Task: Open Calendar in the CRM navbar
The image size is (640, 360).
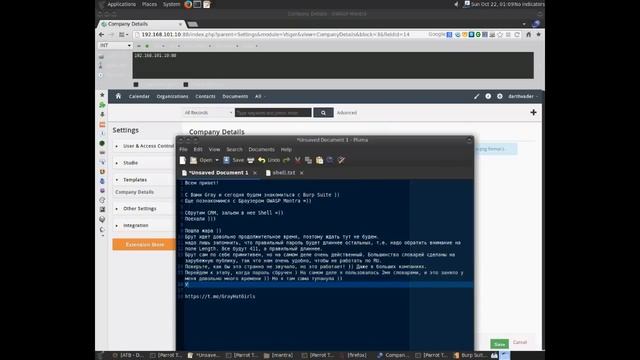Action: [139, 97]
